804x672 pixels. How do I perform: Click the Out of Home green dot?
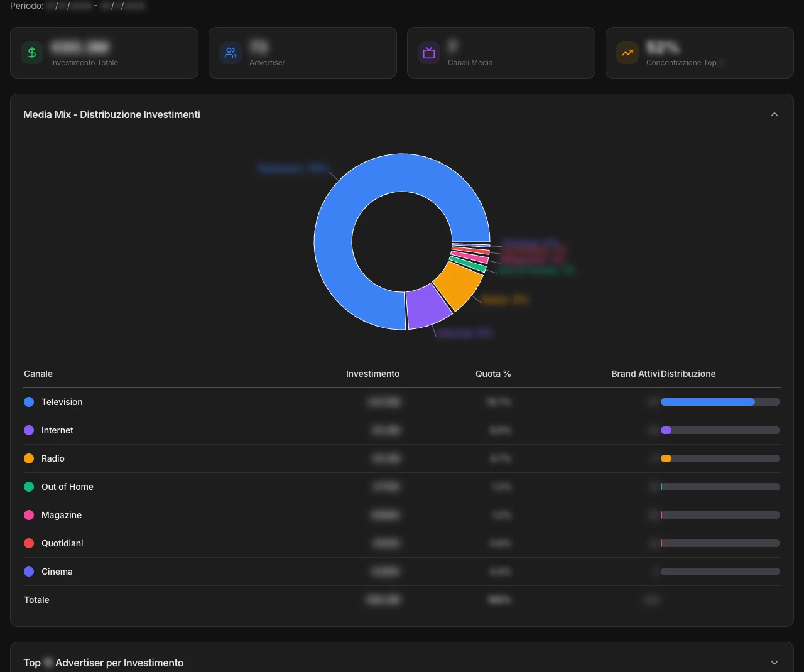coord(29,487)
